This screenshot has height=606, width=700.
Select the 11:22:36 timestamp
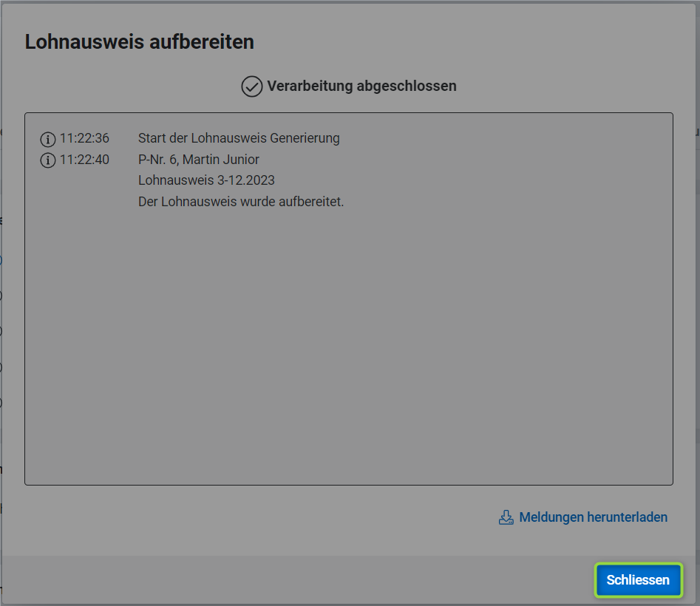point(84,138)
